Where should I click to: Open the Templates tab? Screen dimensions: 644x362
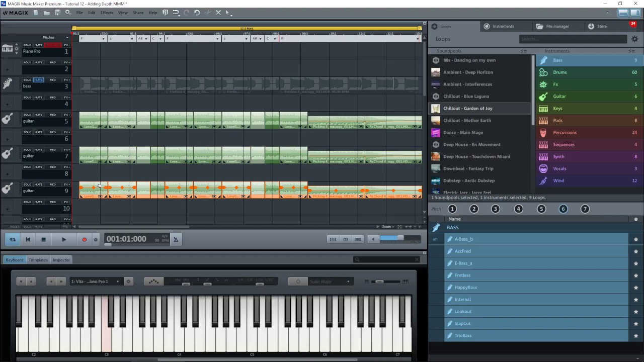(38, 260)
